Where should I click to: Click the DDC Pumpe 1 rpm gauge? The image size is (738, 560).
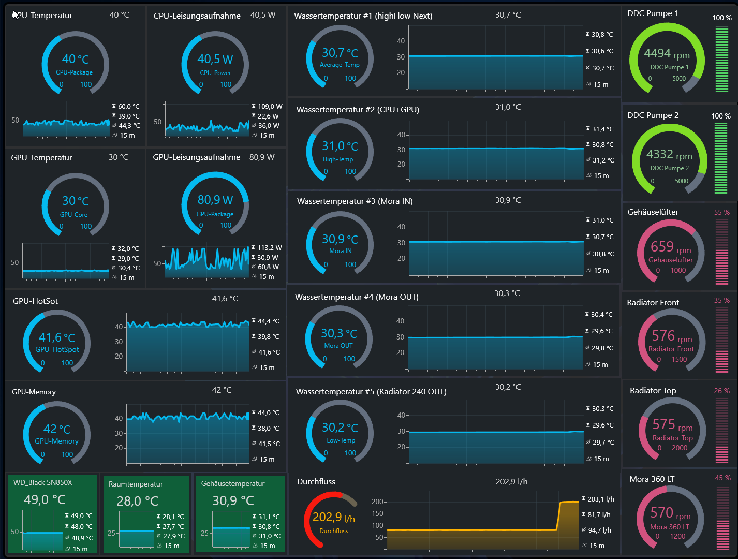tap(667, 58)
